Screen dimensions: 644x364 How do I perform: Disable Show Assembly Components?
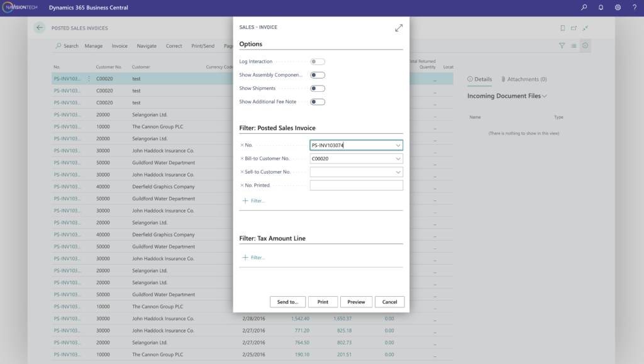[318, 75]
